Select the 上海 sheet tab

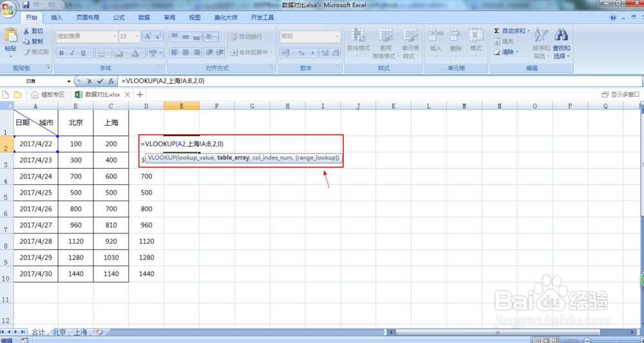pyautogui.click(x=81, y=332)
